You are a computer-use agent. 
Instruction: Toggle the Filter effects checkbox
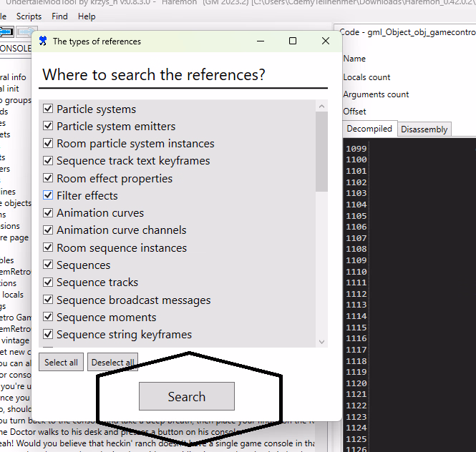point(49,195)
